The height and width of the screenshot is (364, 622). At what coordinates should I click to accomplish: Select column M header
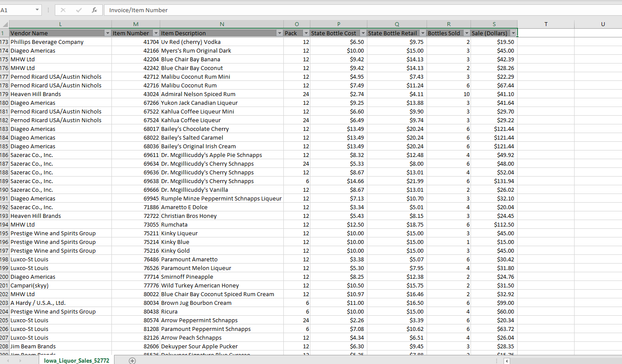pos(136,24)
